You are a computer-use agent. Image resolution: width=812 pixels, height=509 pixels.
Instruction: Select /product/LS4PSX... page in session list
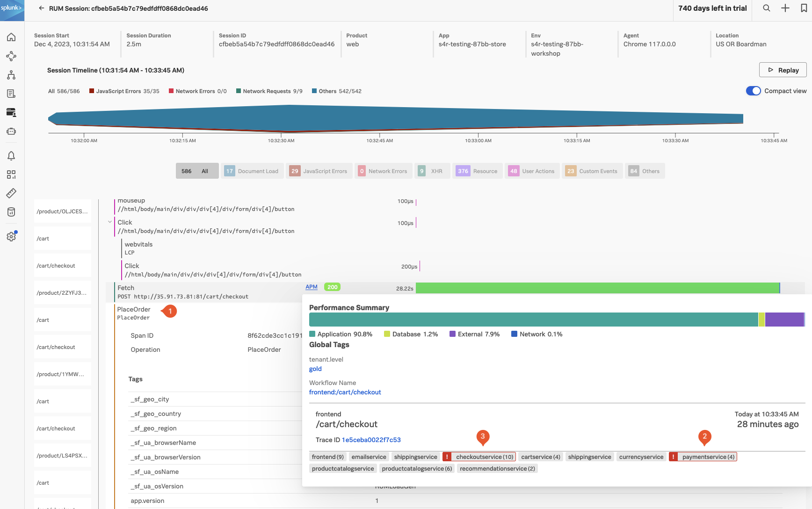pyautogui.click(x=63, y=456)
